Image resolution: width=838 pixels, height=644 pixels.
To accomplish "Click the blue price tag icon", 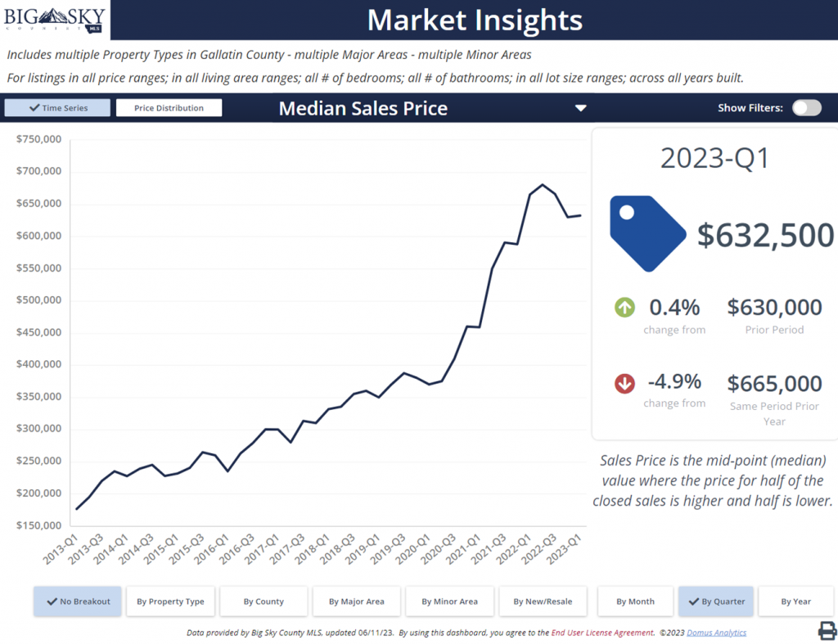I will pyautogui.click(x=646, y=233).
